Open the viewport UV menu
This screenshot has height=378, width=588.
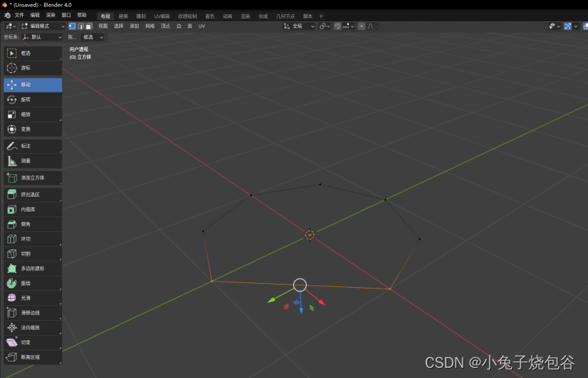[201, 26]
